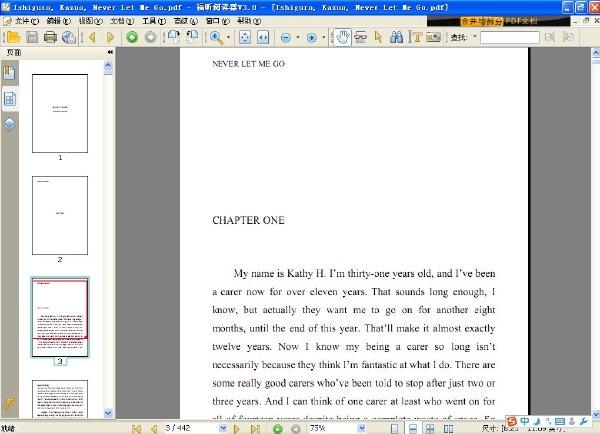600x434 pixels.
Task: Go to previous page with orange left arrow
Action: point(92,37)
